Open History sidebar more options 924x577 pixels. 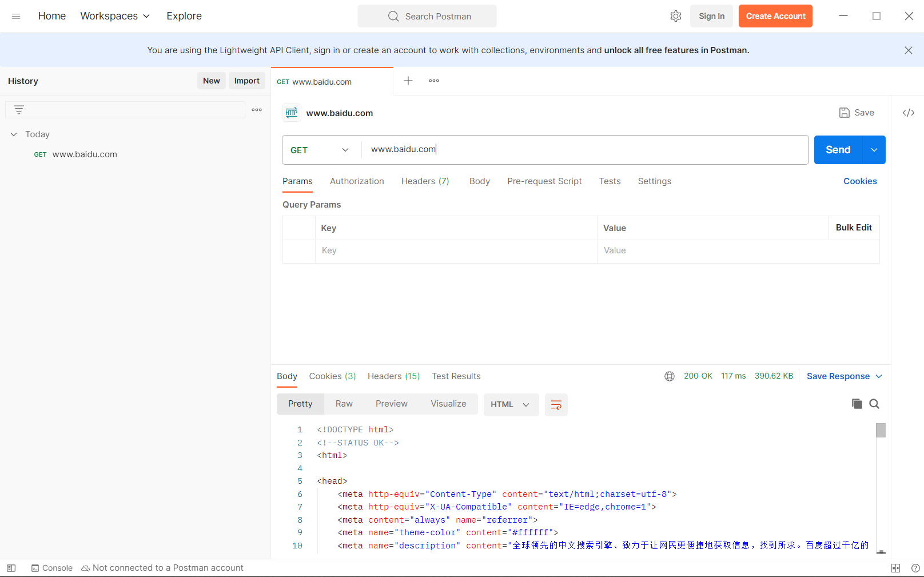pyautogui.click(x=257, y=110)
